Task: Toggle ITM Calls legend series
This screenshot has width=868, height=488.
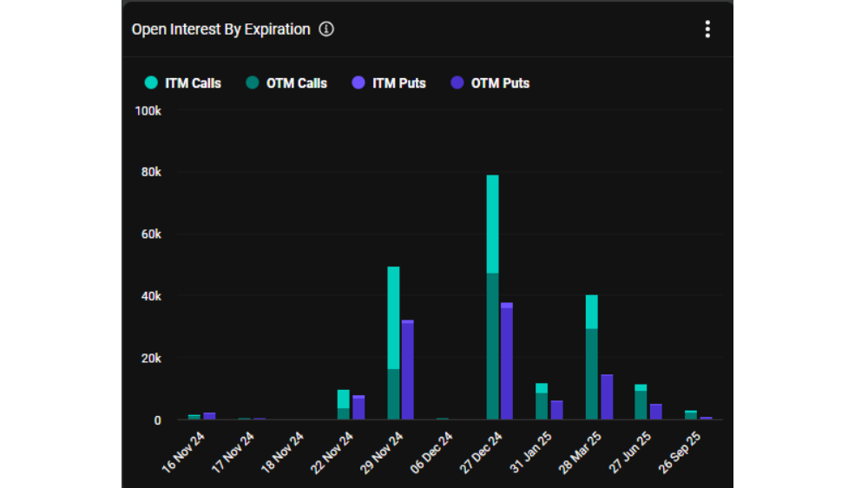Action: 182,83
